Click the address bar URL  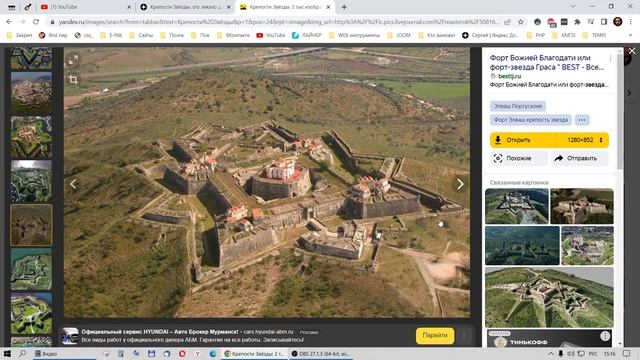click(278, 22)
